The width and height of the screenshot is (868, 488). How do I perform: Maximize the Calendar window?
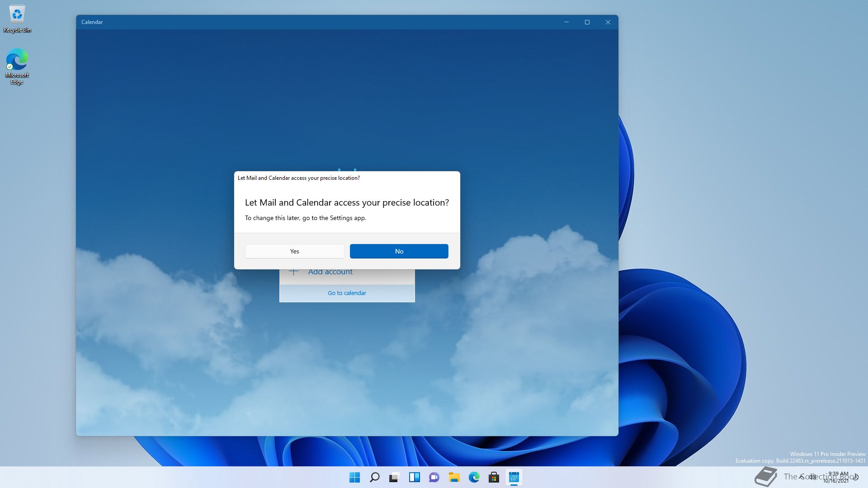[x=587, y=22]
